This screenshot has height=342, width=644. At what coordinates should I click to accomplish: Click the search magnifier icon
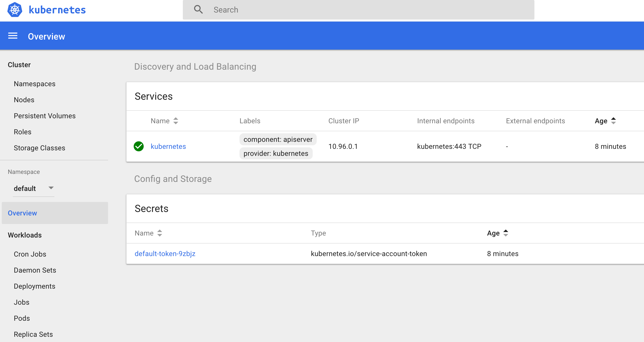tap(198, 10)
